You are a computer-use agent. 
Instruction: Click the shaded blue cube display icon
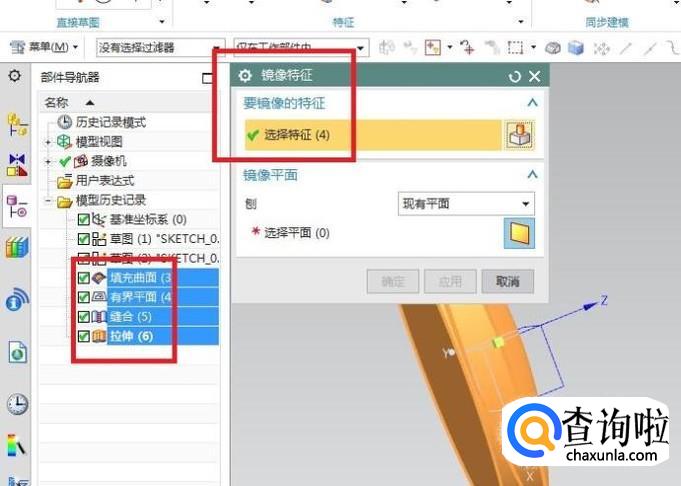coord(576,47)
